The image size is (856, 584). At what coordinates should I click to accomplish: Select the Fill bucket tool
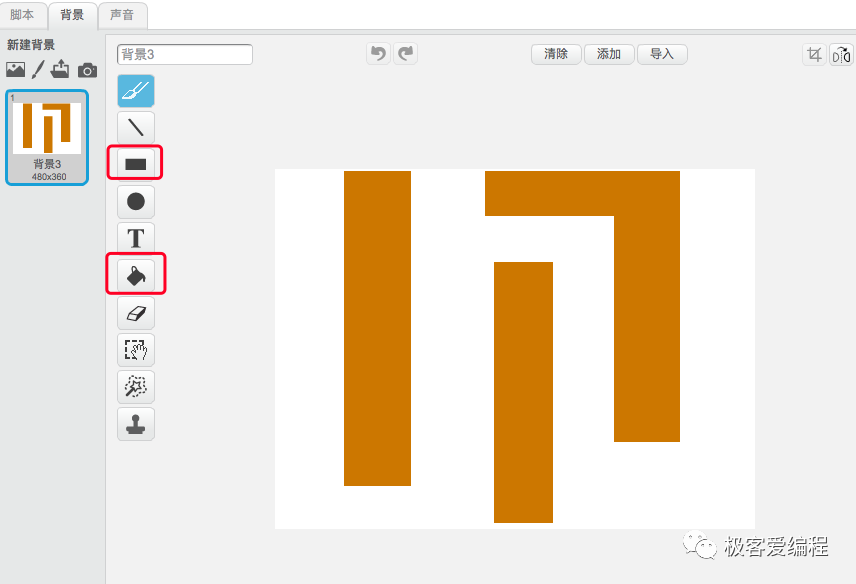(136, 275)
